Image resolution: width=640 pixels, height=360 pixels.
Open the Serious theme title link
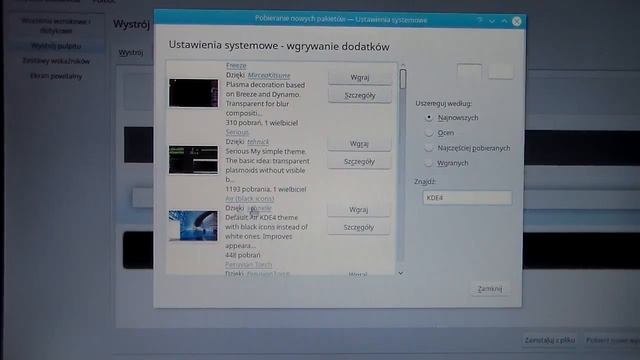coord(237,132)
